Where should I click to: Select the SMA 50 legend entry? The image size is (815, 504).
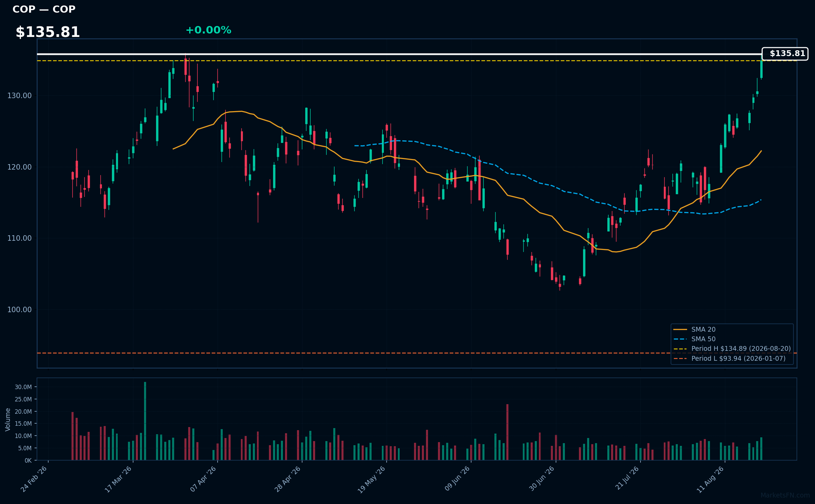pos(695,339)
